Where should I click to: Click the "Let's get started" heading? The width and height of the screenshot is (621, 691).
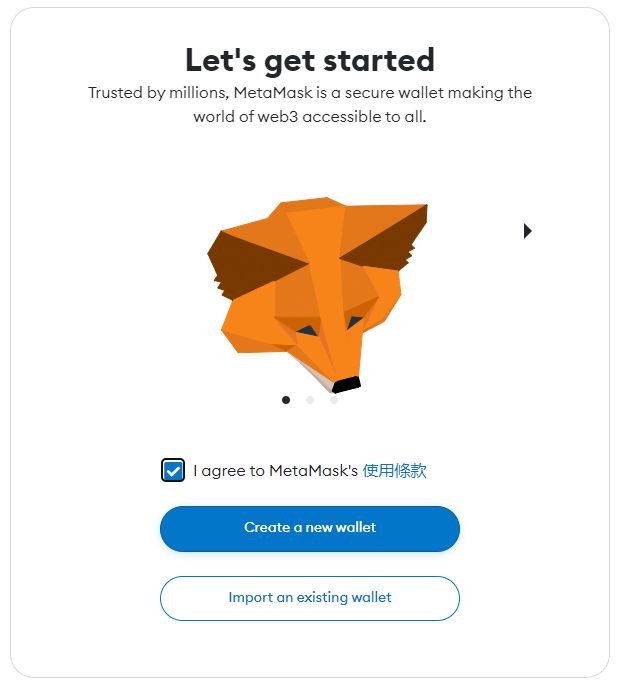tap(310, 60)
